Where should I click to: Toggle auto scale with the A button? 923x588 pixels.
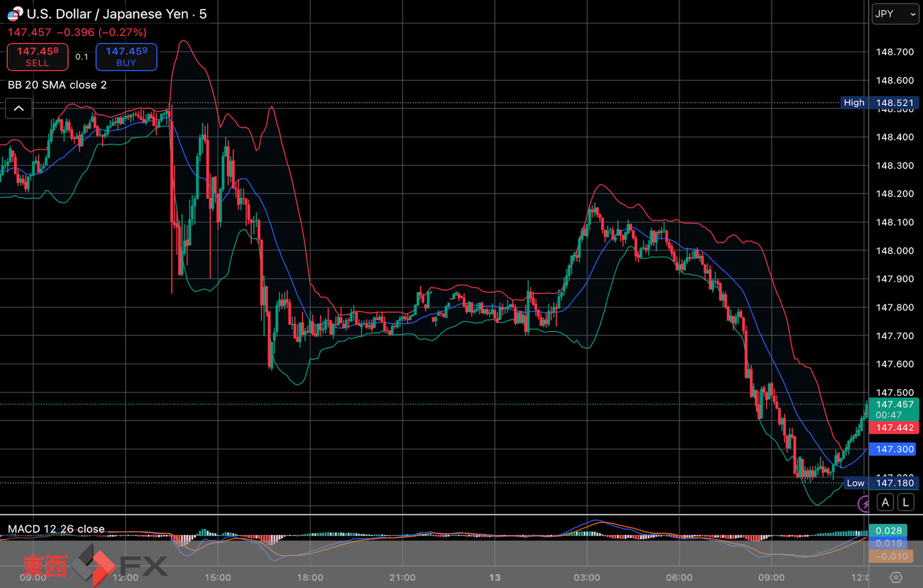click(x=885, y=502)
